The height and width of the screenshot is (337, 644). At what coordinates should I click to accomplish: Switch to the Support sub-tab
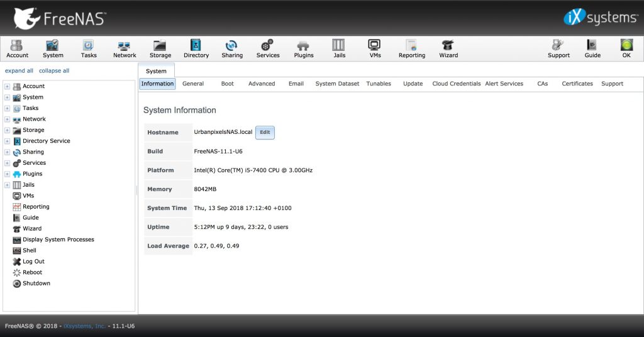pos(612,84)
